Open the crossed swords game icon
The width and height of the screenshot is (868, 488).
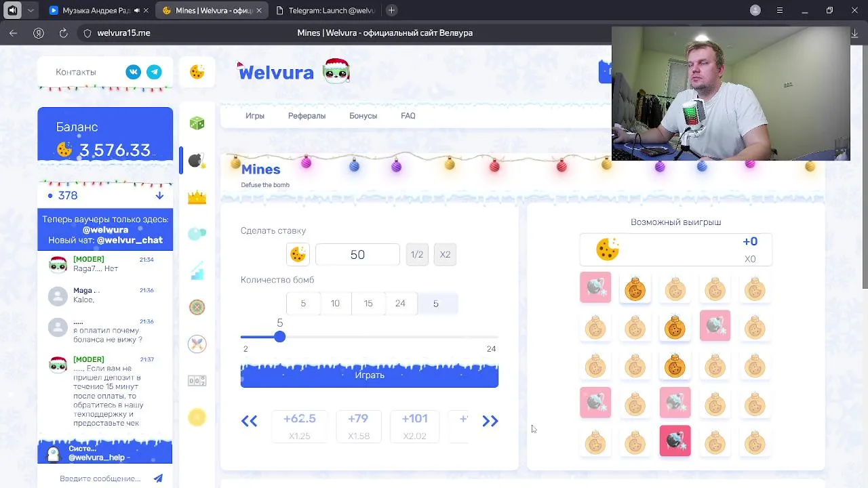click(x=197, y=344)
